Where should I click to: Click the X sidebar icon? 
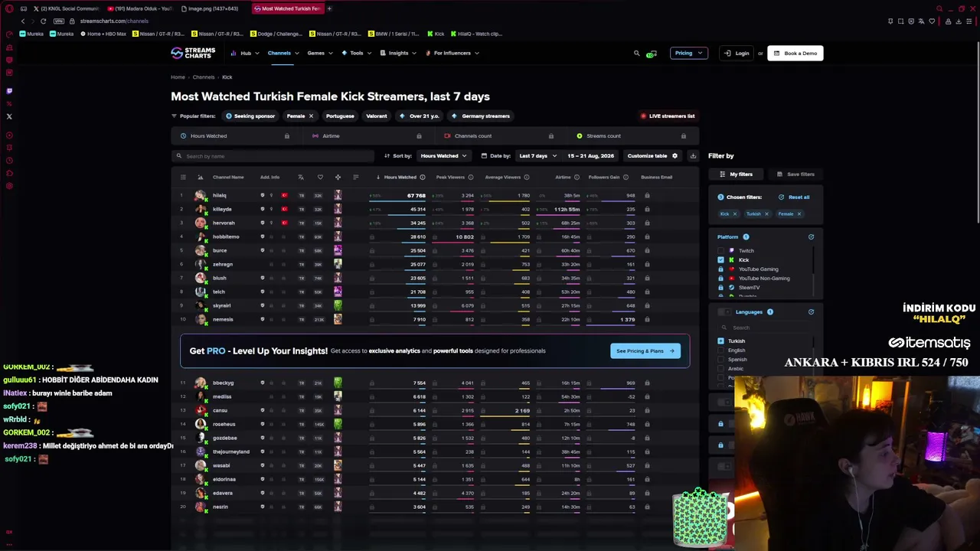(x=9, y=117)
